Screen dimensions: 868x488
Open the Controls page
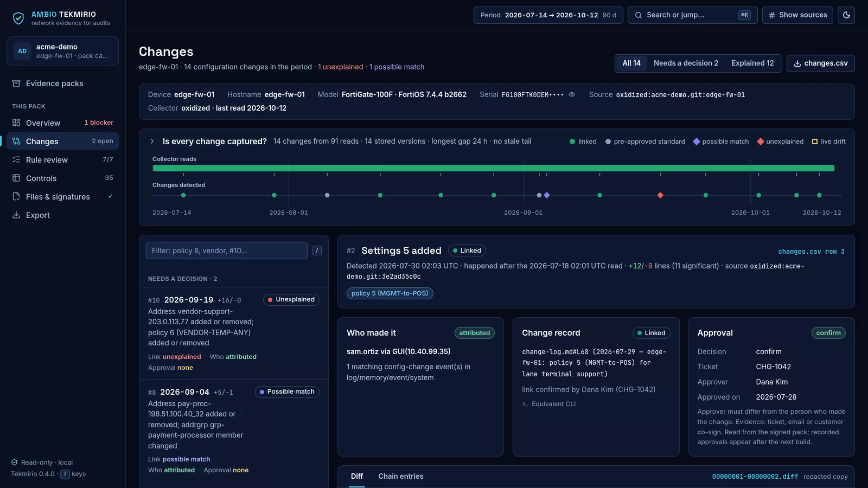(x=62, y=178)
